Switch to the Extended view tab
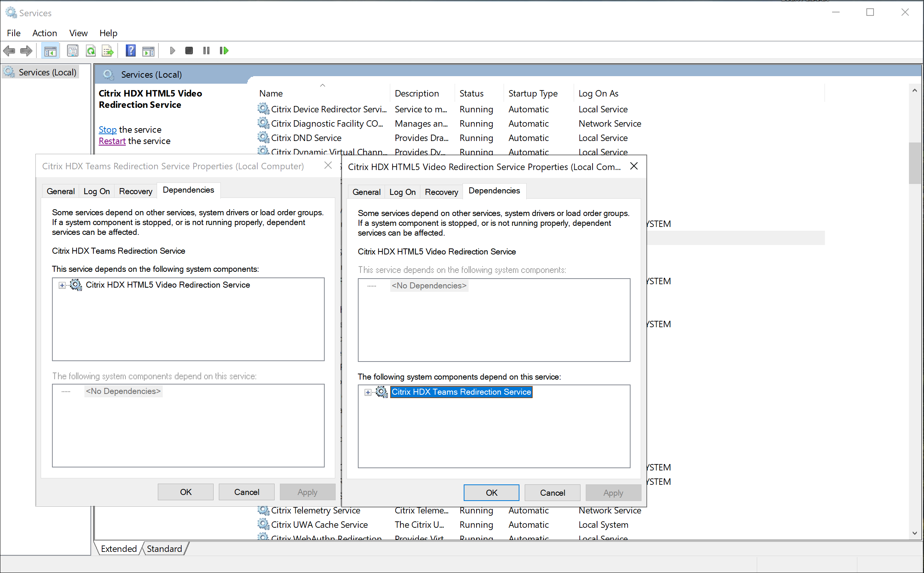Screen dimensions: 924x573 (119, 549)
